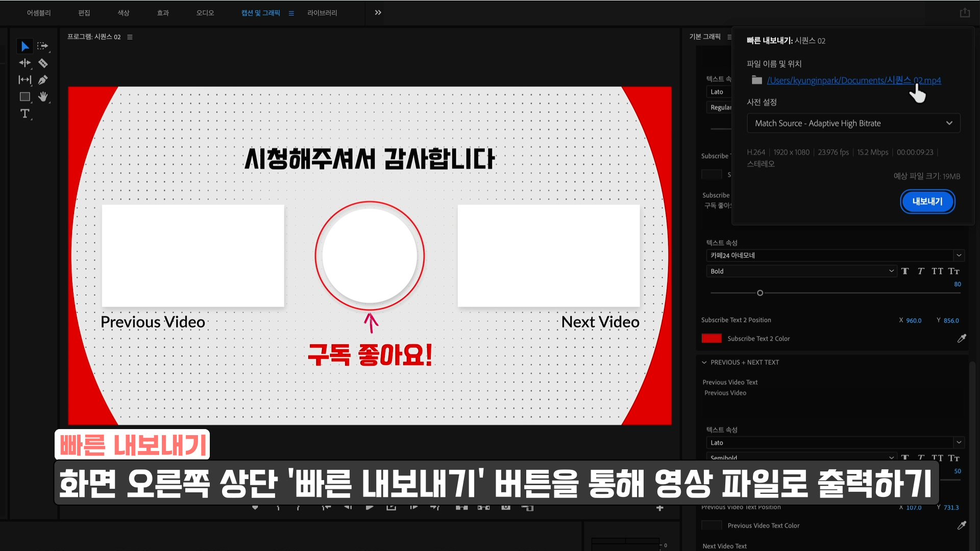Toggle Faux Bold for 카페24 아네모네 text
The image size is (980, 551).
[905, 271]
